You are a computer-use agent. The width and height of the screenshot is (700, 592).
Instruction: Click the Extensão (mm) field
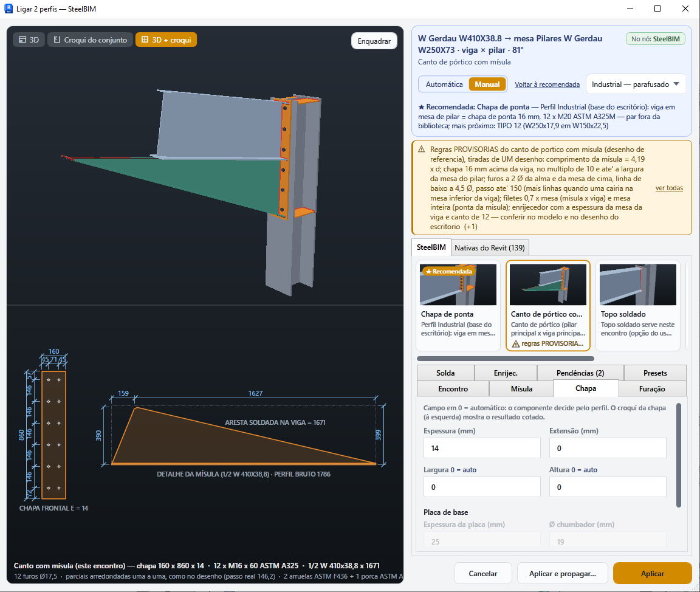tap(608, 448)
